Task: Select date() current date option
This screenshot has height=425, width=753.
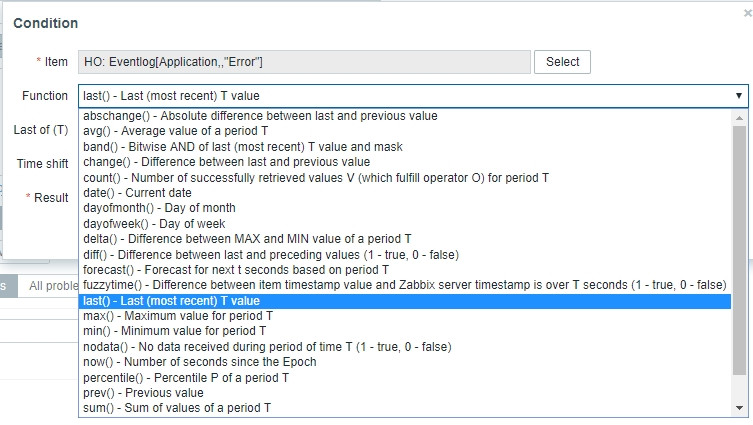Action: [404, 193]
